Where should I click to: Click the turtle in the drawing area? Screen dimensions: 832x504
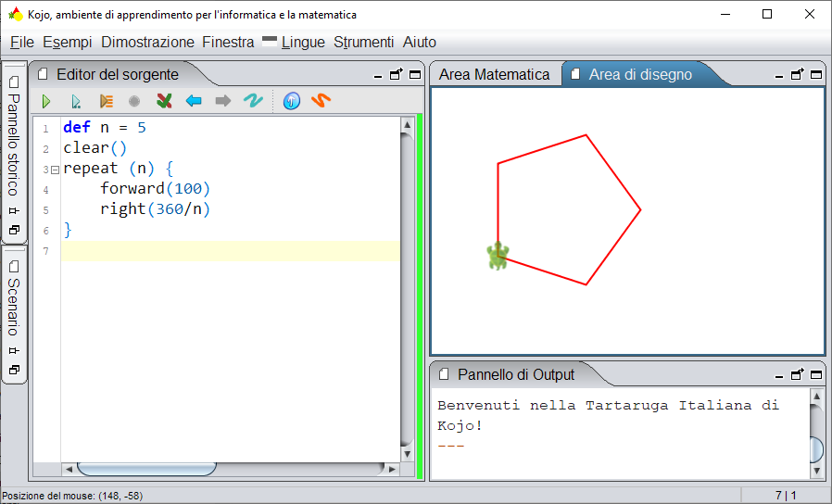498,257
